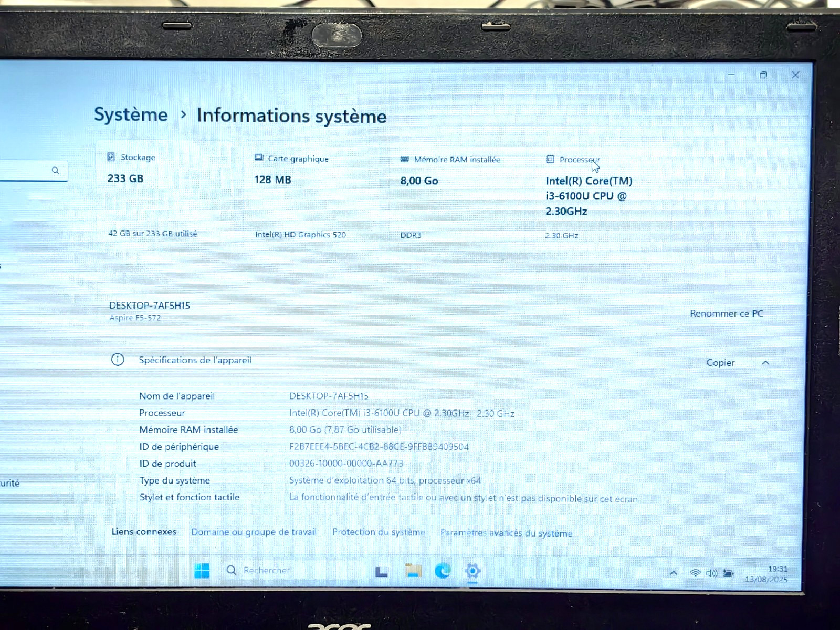Screen dimensions: 840x630
Task: Open Microsoft Edge from the taskbar
Action: pos(443,571)
